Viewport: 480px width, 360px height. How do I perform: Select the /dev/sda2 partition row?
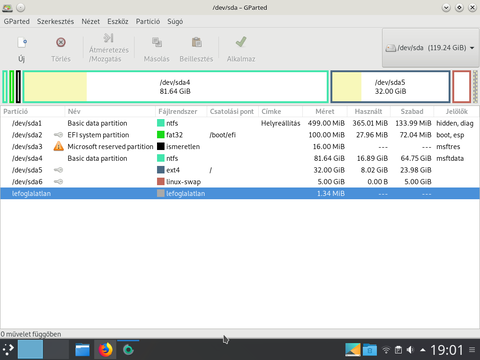pyautogui.click(x=240, y=135)
